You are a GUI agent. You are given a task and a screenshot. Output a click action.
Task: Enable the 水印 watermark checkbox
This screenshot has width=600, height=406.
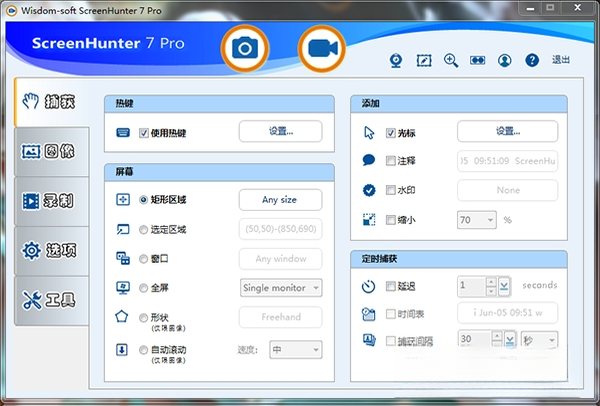(x=391, y=190)
